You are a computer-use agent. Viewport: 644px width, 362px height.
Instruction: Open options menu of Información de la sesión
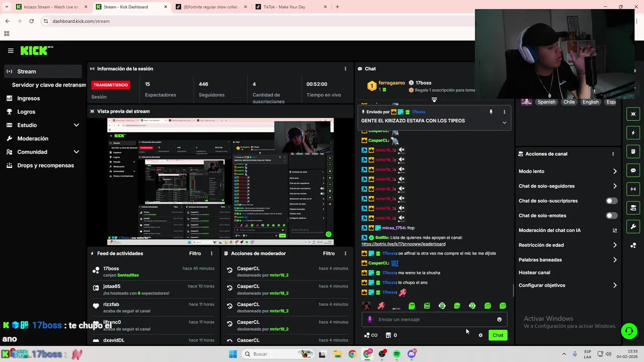pos(345,69)
